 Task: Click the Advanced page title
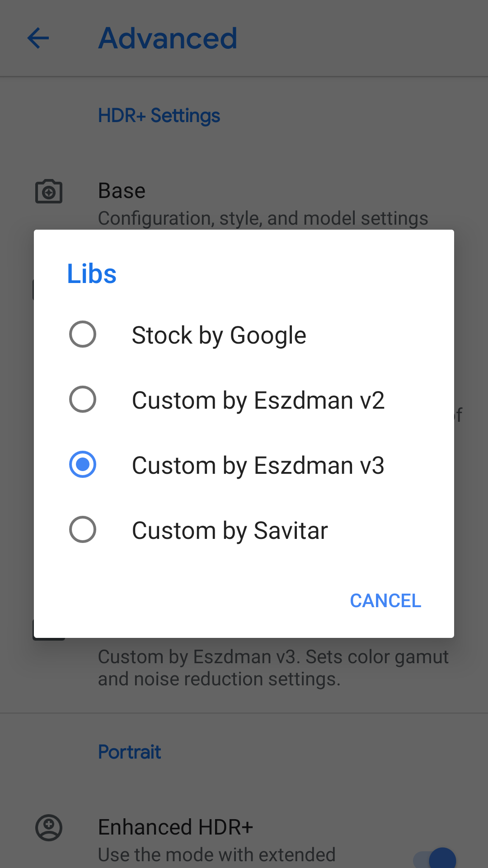click(x=168, y=38)
